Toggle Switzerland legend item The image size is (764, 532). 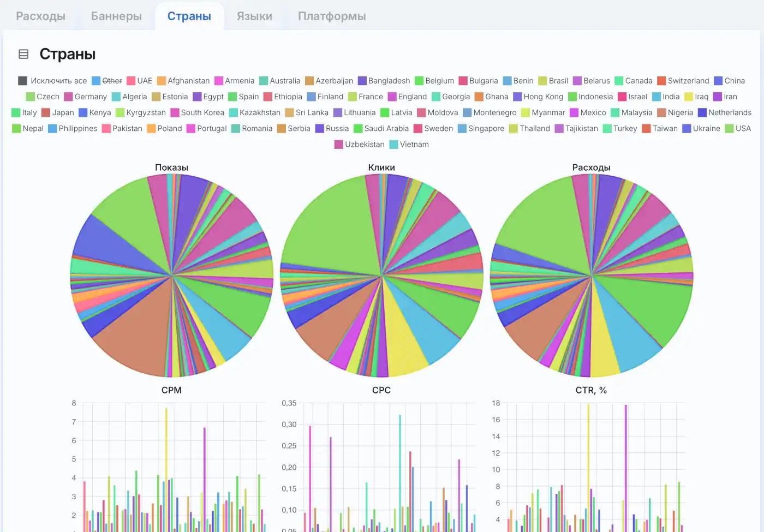point(683,81)
